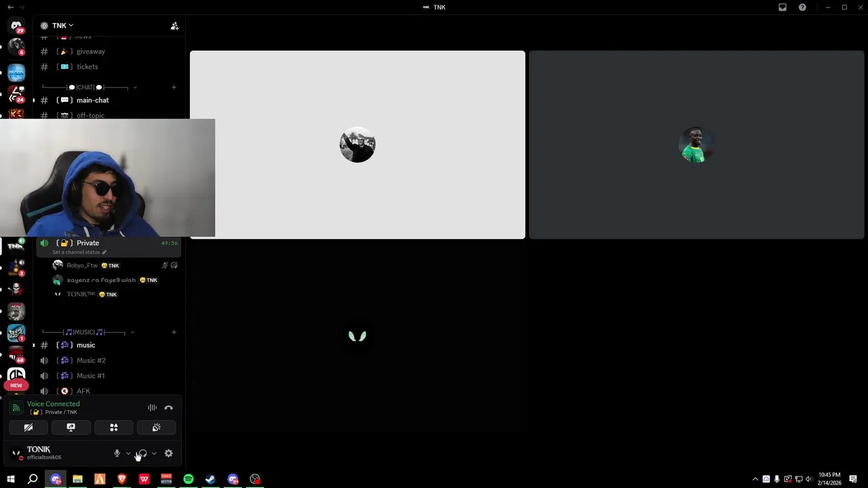Click the Voice Connected status text
Screen dimensions: 868x488
54,404
